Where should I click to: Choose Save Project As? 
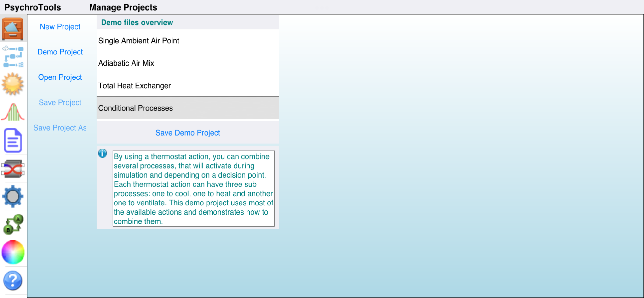(x=60, y=128)
